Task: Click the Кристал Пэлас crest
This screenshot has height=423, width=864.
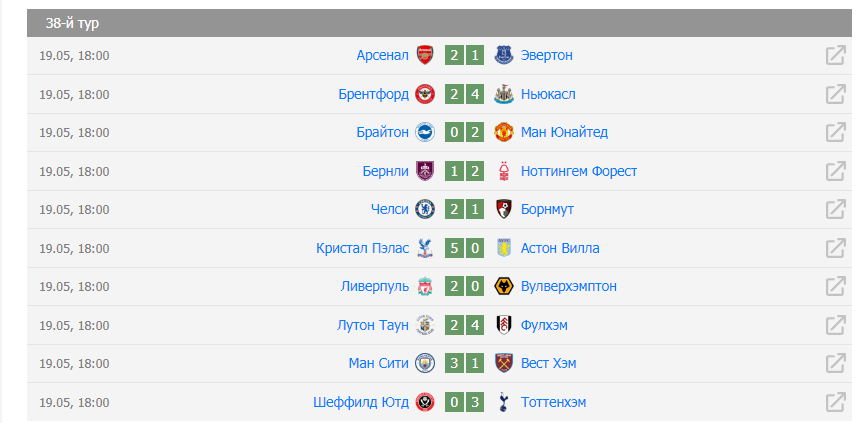Action: (x=425, y=248)
